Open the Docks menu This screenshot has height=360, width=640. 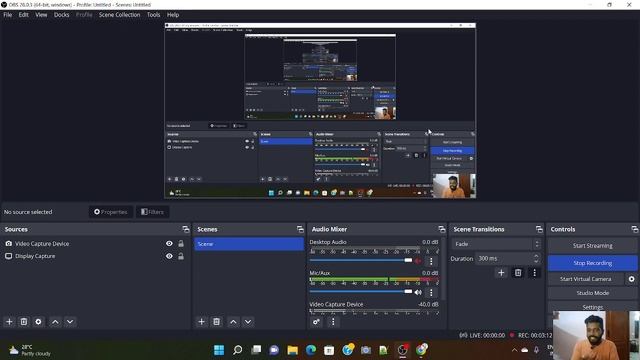(62, 15)
